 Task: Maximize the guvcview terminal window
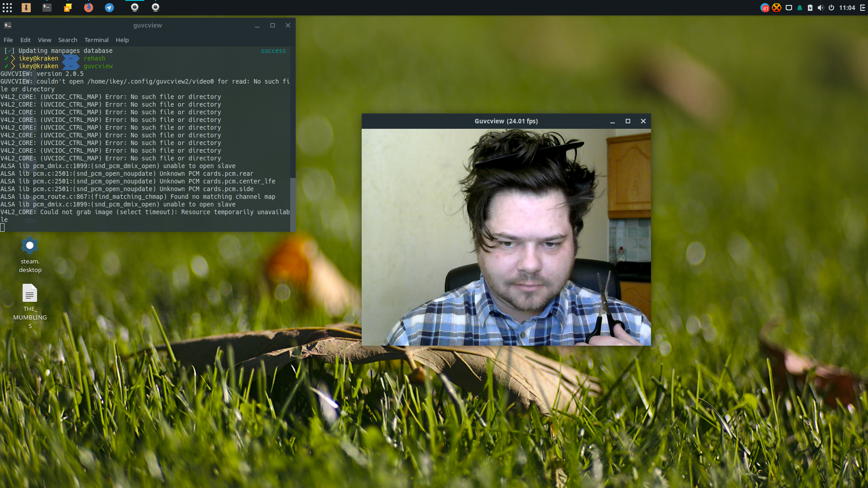tap(273, 25)
